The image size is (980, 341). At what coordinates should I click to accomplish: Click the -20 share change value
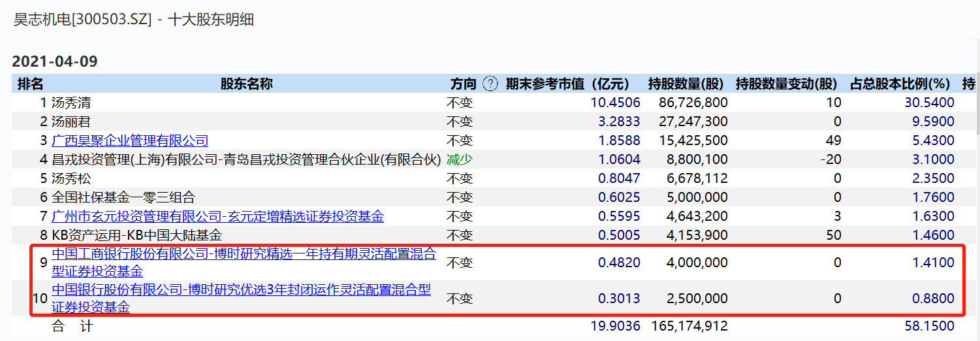[831, 159]
